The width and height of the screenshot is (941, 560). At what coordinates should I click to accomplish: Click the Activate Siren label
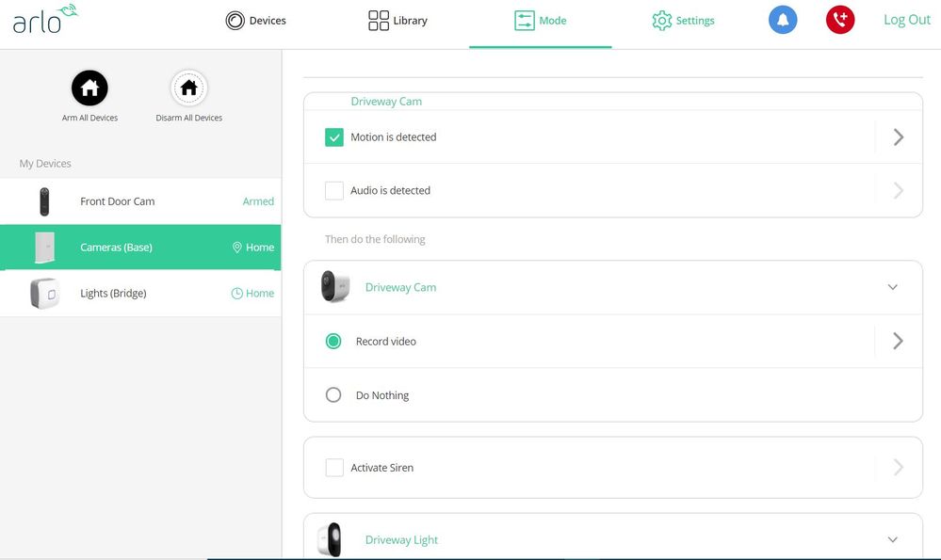pos(382,468)
